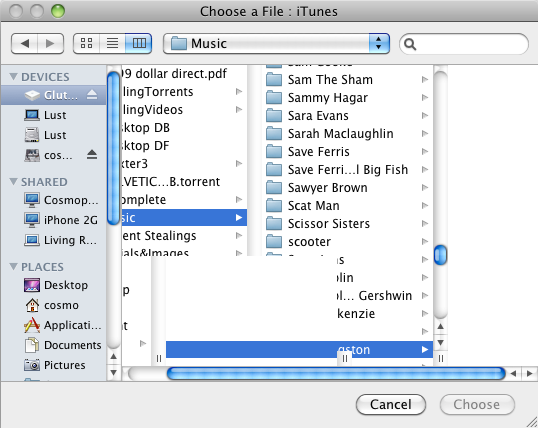Select the highlighted gston folder row
The width and height of the screenshot is (538, 428).
[299, 349]
